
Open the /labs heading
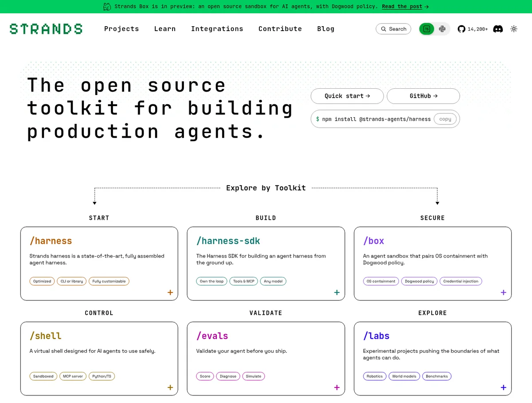(x=376, y=336)
